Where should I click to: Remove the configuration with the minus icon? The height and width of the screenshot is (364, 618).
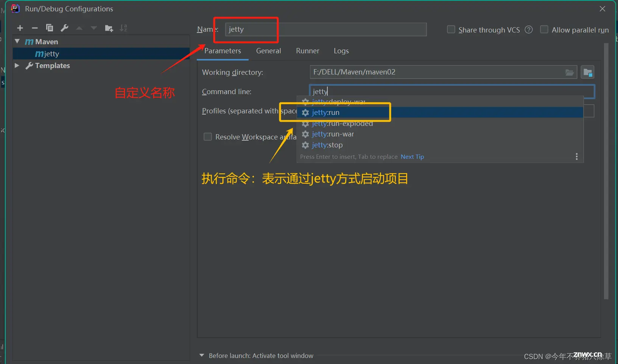click(x=34, y=28)
